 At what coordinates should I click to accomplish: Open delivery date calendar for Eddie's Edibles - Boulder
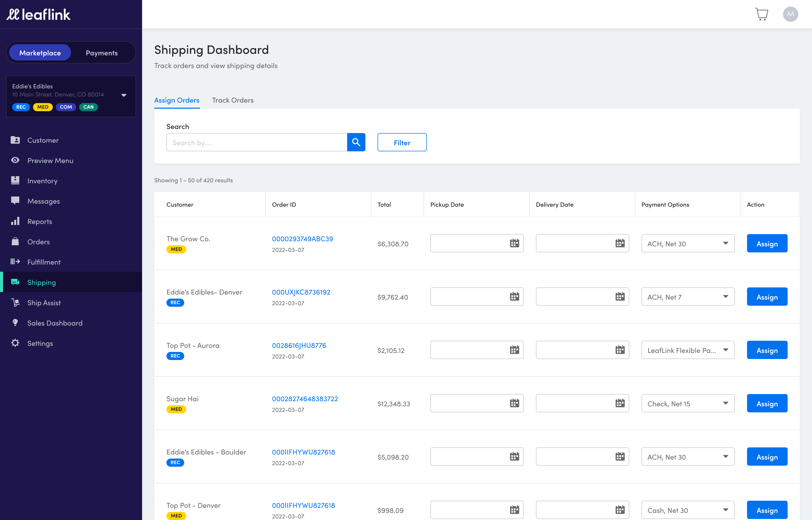pos(620,457)
